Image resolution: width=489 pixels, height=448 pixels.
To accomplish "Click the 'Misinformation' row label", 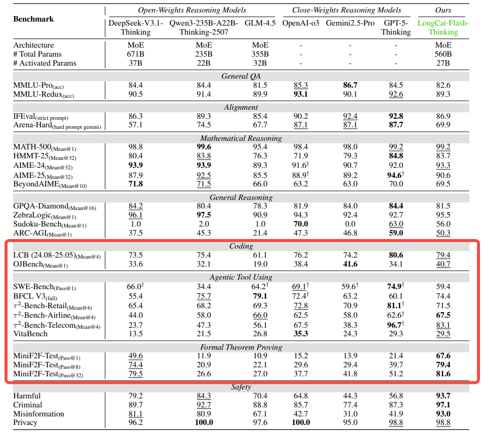I will point(39,414).
